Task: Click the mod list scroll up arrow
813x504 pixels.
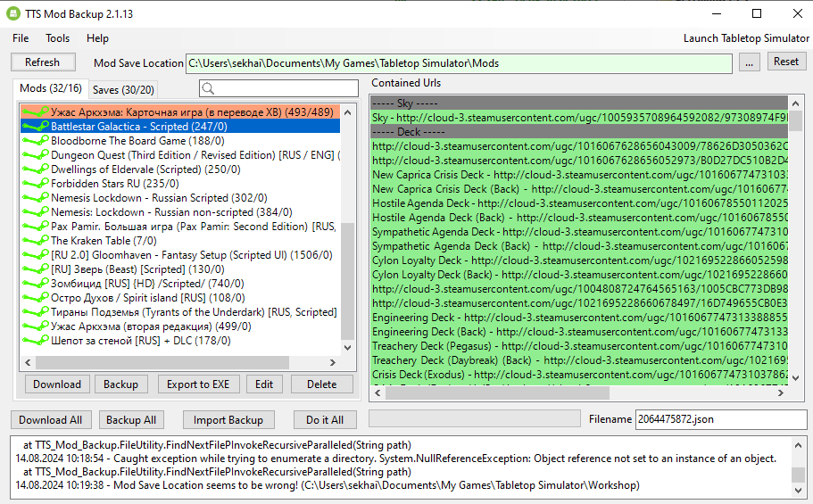Action: (348, 112)
